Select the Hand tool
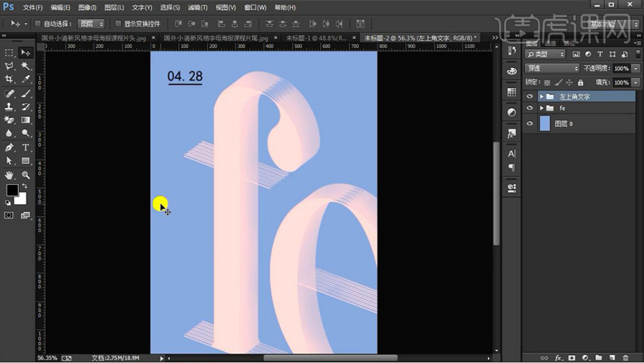 click(x=9, y=175)
